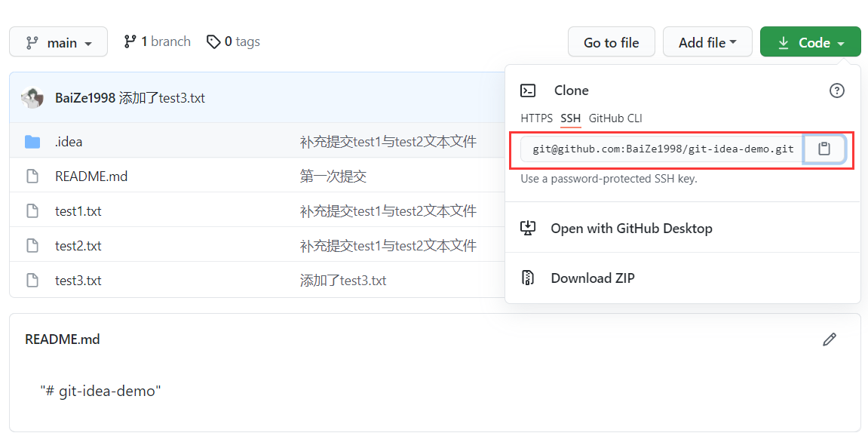Copy SSH URL with clipboard icon
The height and width of the screenshot is (436, 868).
824,149
